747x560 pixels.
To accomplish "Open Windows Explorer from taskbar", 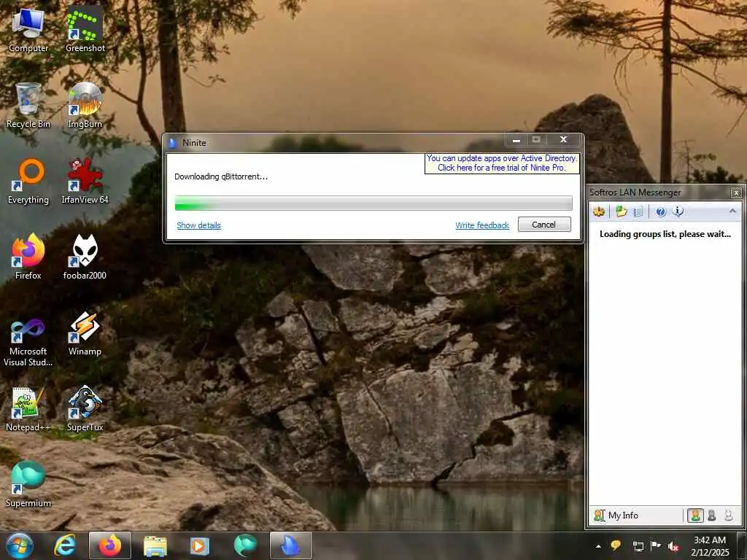I will 155,545.
